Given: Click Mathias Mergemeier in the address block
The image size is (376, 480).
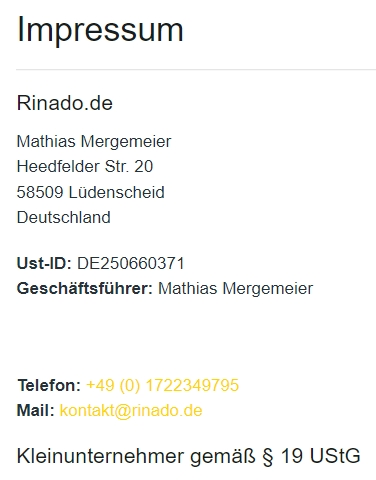Looking at the screenshot, I should pos(94,142).
